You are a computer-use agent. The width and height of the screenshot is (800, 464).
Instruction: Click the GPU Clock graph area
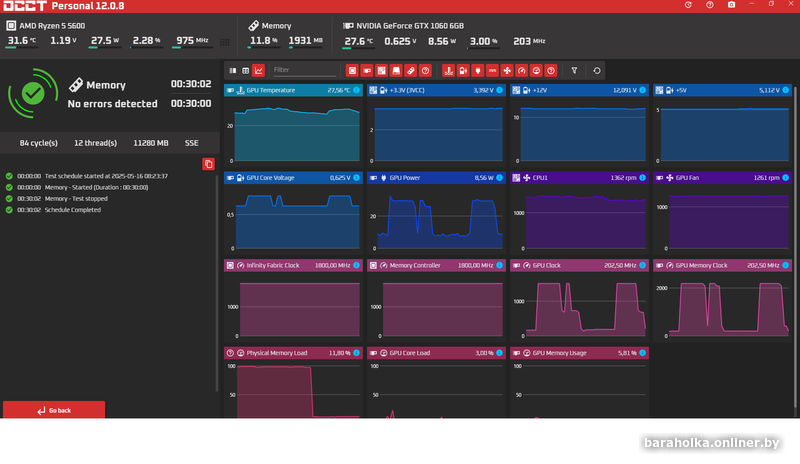coord(579,308)
